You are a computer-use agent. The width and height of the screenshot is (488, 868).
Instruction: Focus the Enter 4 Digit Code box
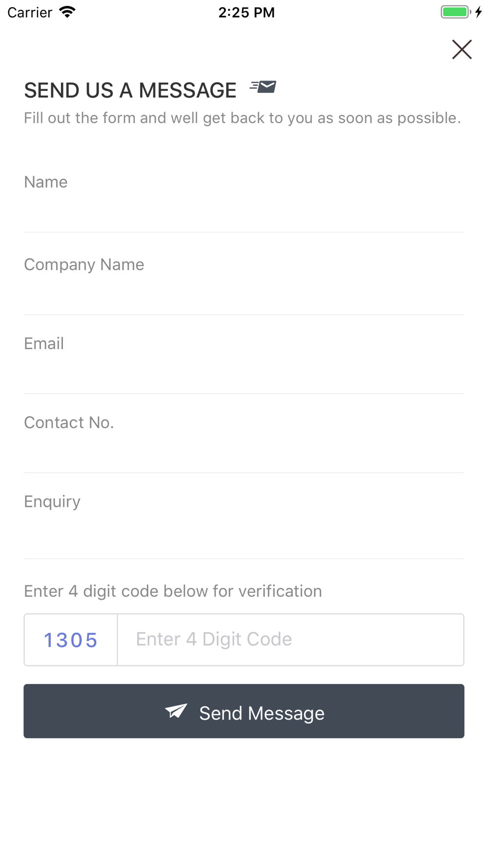(291, 640)
